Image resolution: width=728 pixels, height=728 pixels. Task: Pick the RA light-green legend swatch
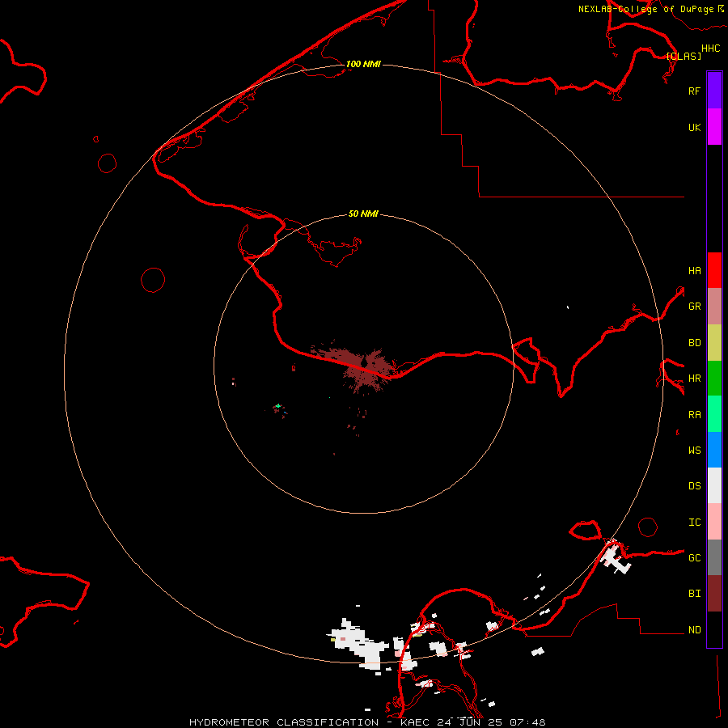pos(714,413)
